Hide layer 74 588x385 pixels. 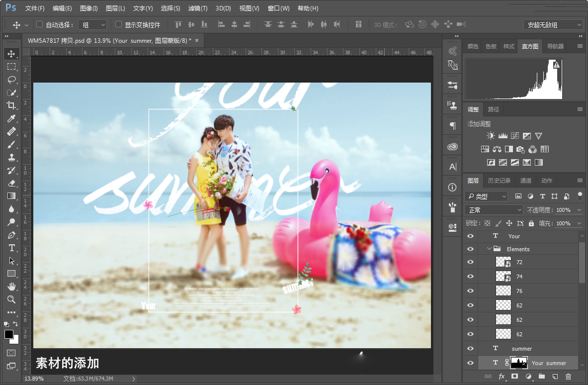[x=470, y=277]
